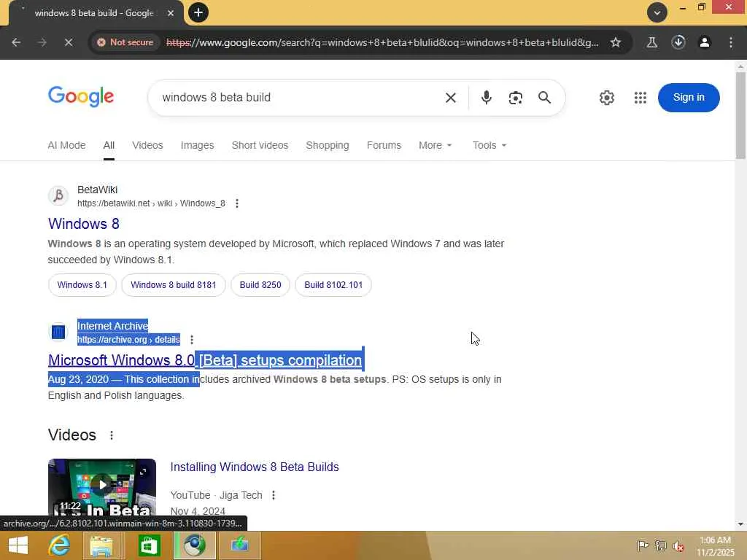Submit search with the magnifier icon
This screenshot has height=560, width=747.
544,98
